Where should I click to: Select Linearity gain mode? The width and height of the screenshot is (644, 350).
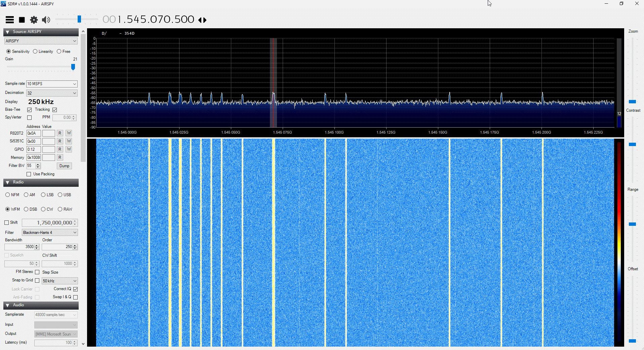[x=36, y=51]
